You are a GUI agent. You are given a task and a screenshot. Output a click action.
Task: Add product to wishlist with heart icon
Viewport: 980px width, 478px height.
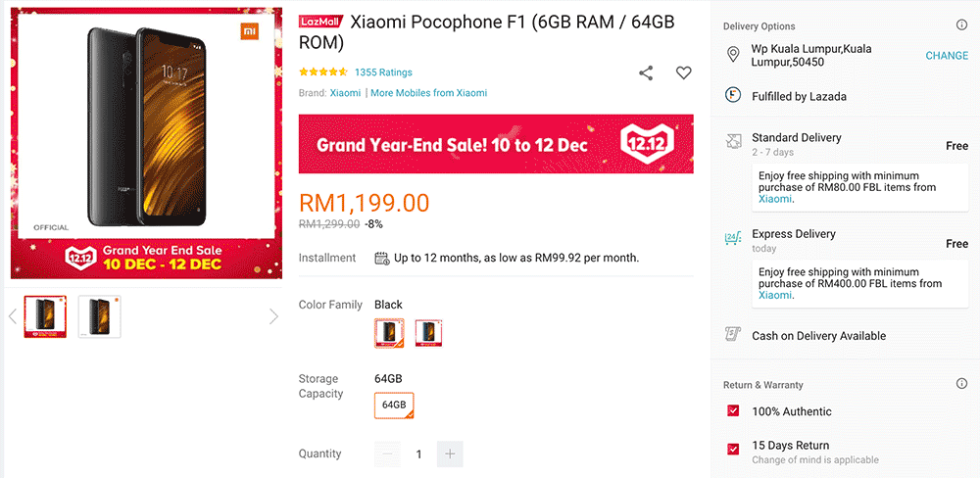coord(684,73)
